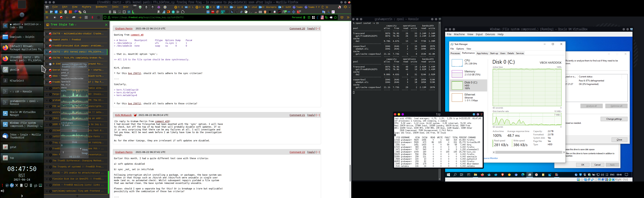Click the Brave browser icon on Windows taskbar
The image size is (644, 198).
503,175
